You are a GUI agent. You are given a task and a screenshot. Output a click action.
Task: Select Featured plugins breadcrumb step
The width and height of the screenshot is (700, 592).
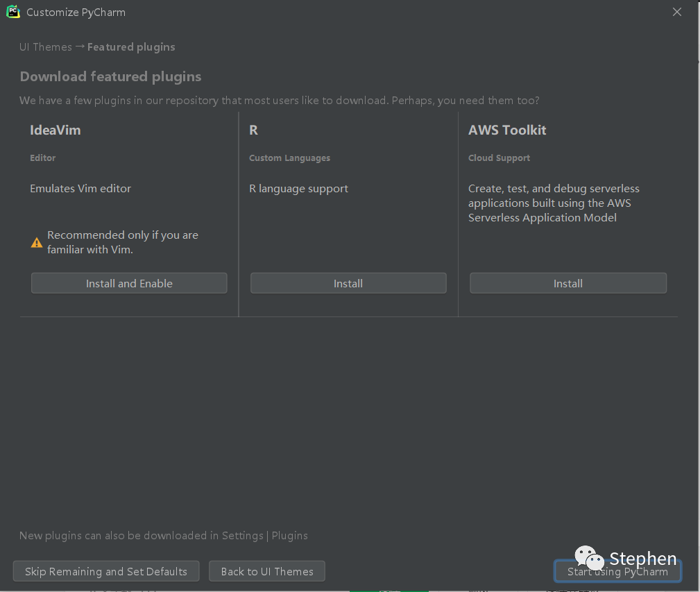pos(131,47)
